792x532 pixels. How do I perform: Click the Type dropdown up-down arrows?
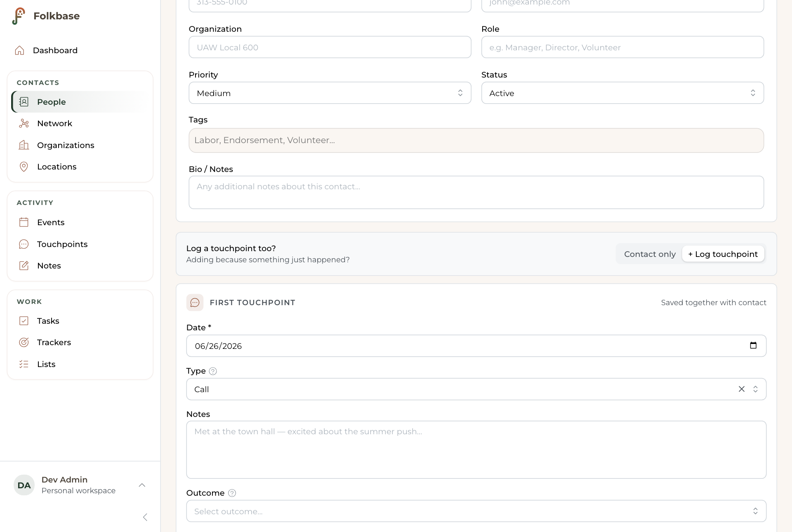[755, 389]
